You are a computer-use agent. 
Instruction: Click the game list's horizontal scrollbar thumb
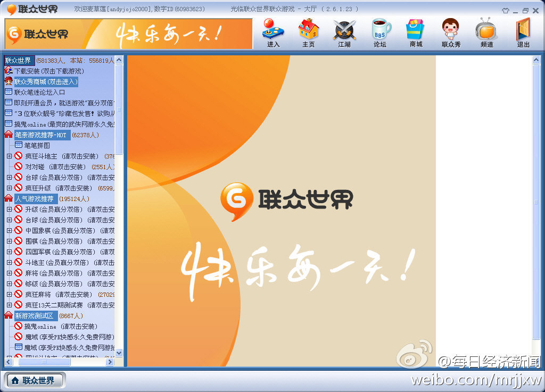tap(44, 362)
